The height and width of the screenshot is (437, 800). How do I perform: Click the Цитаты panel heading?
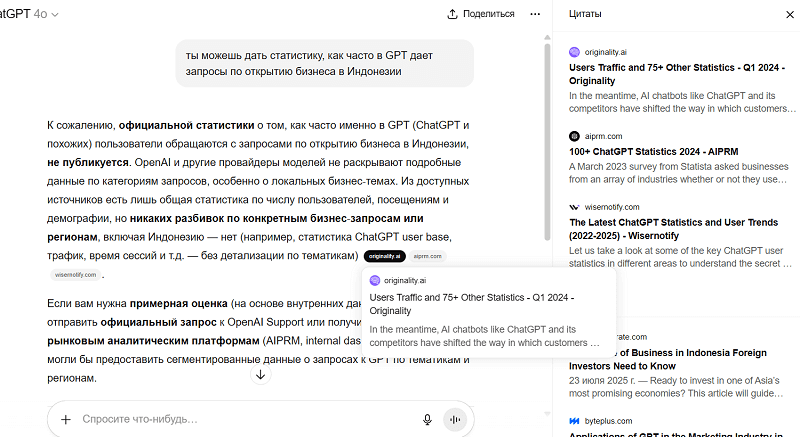click(x=585, y=14)
